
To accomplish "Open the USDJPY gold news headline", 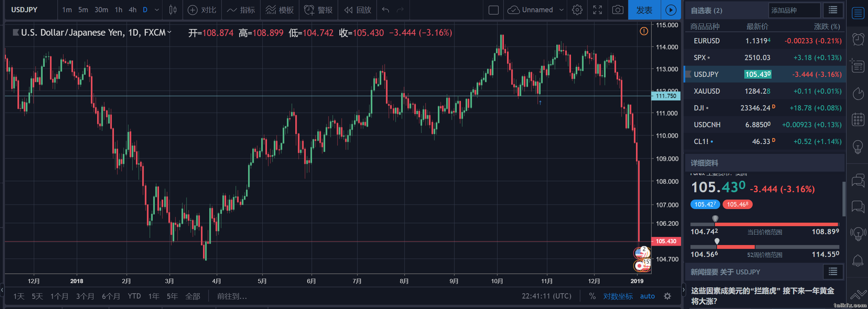I will coord(762,296).
